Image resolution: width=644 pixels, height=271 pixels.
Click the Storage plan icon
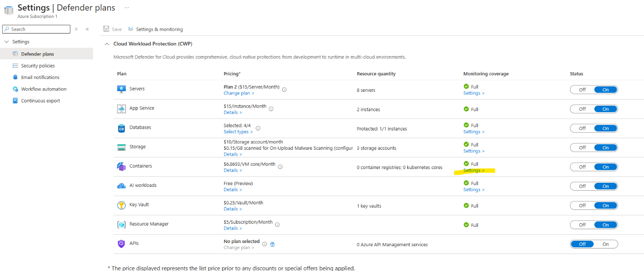tap(121, 147)
